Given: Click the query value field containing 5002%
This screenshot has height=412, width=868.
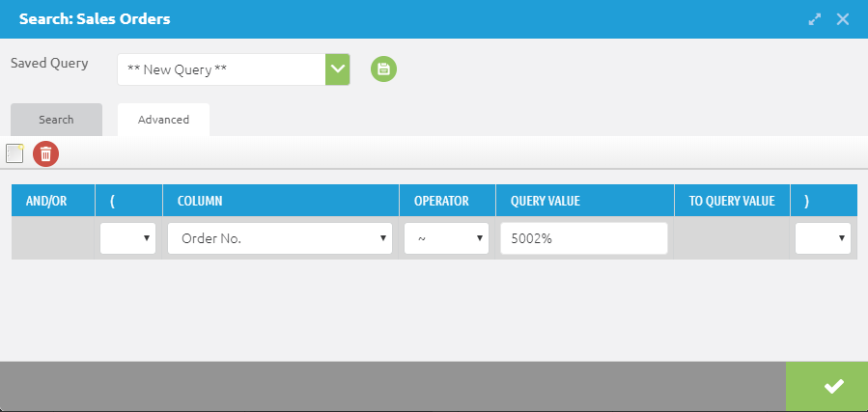Looking at the screenshot, I should (583, 238).
